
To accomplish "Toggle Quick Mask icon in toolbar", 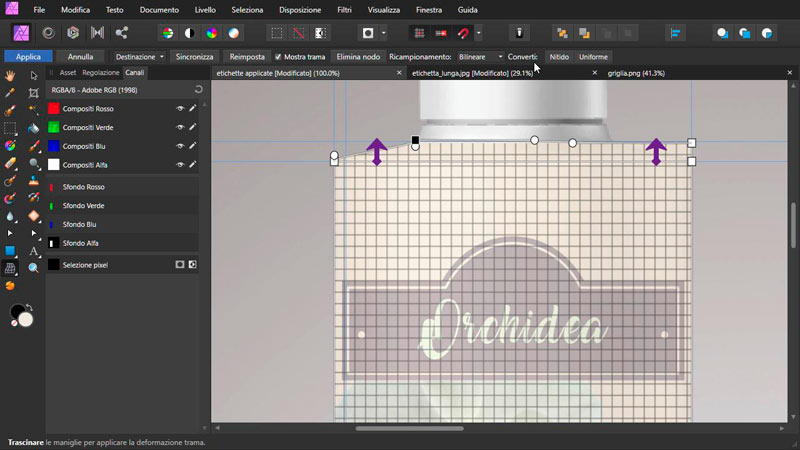I will pyautogui.click(x=368, y=33).
